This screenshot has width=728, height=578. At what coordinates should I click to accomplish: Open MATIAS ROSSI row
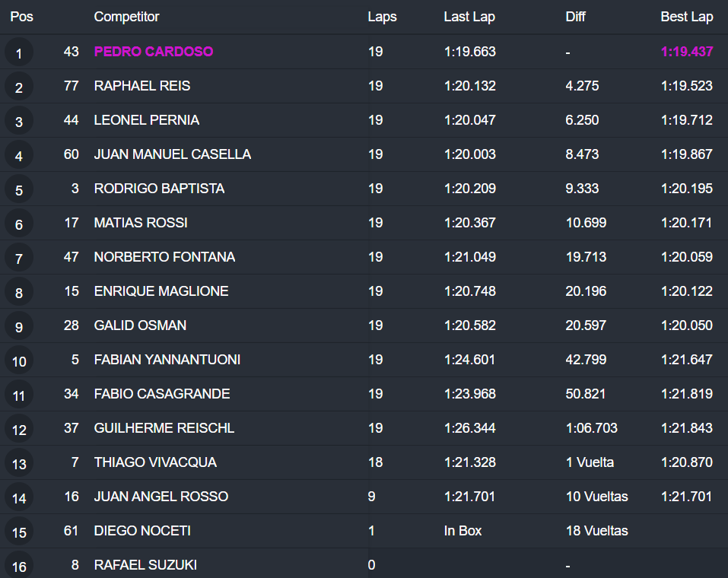[141, 223]
